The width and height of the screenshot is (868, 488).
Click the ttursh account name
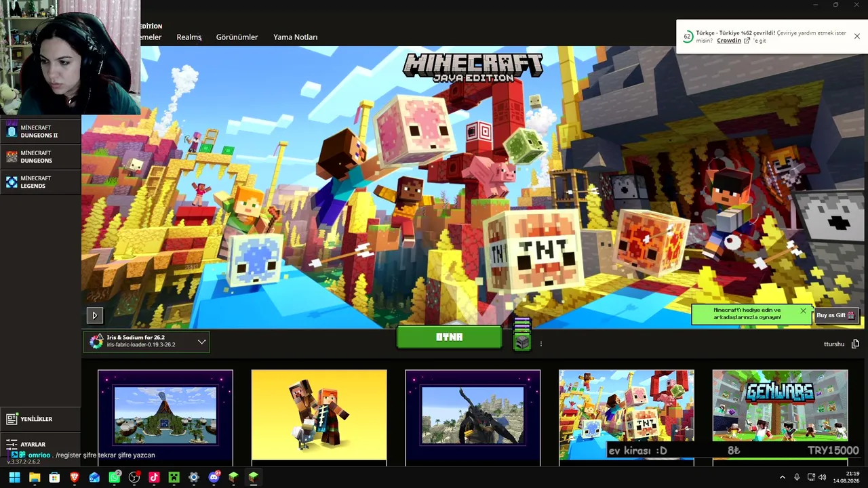tap(834, 344)
